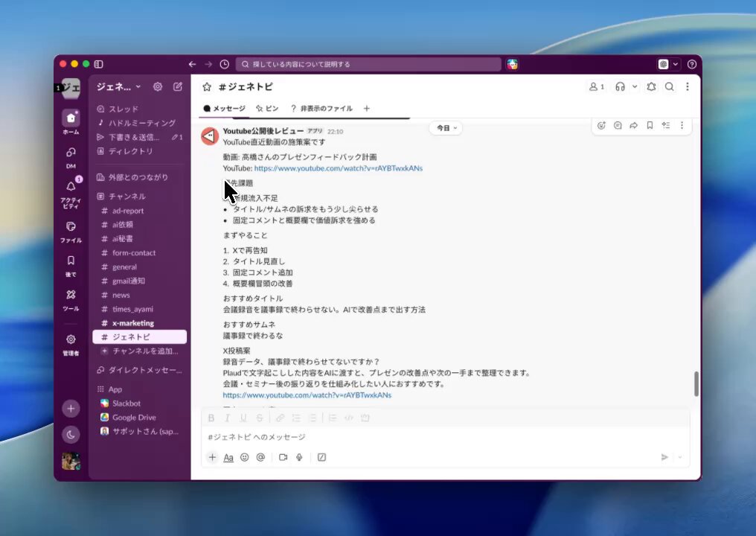The width and height of the screenshot is (756, 536).
Task: Star the ジェネトピ channel
Action: point(207,87)
